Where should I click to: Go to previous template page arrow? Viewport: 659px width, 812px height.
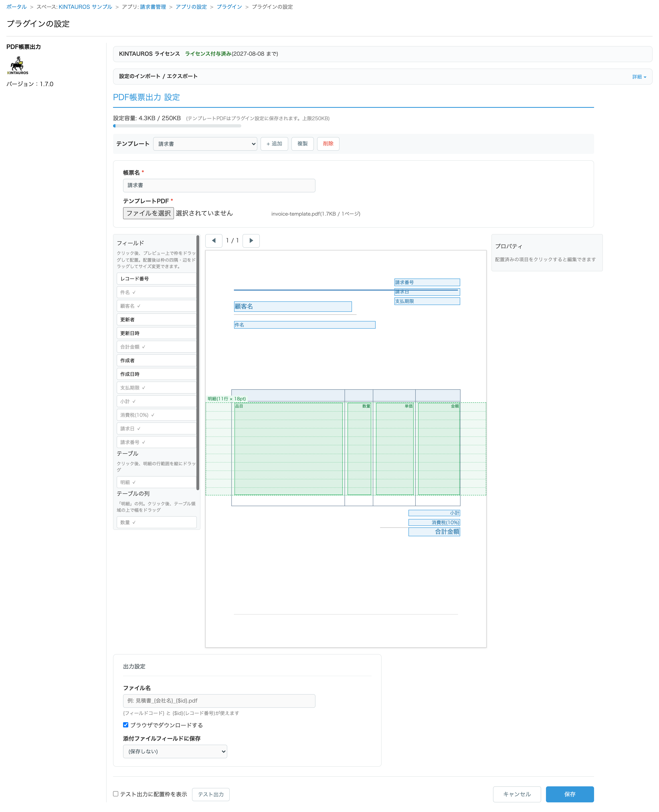tap(214, 241)
